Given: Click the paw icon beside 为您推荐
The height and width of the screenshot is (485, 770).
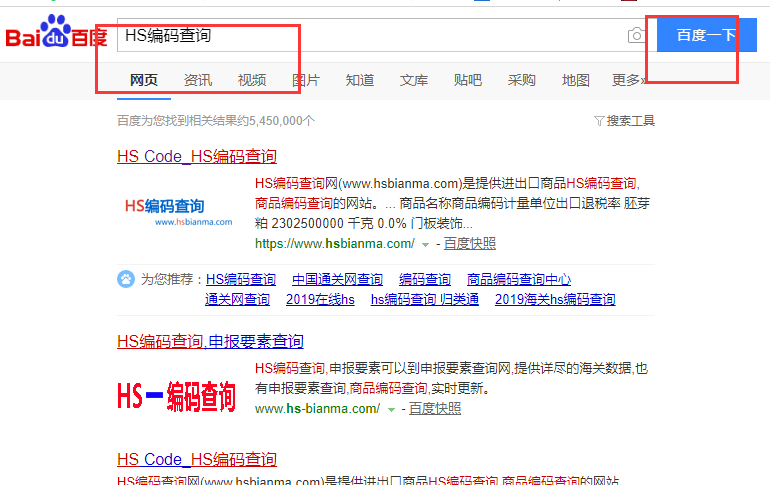Looking at the screenshot, I should pos(126,279).
